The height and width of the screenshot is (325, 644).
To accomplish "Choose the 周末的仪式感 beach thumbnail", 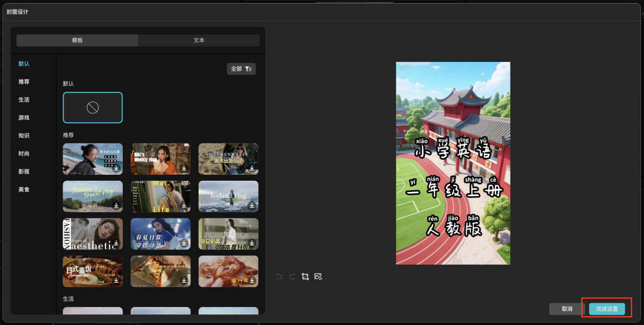I will point(93,159).
